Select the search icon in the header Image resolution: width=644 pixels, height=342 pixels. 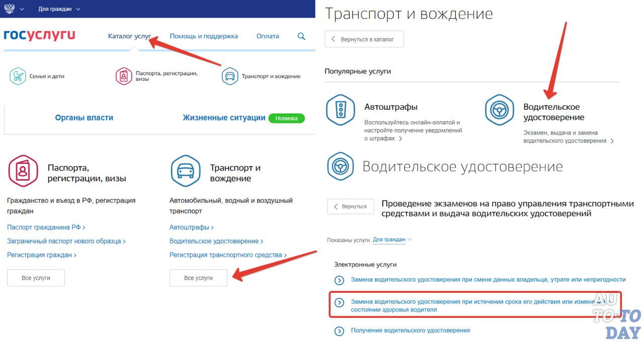(x=301, y=36)
